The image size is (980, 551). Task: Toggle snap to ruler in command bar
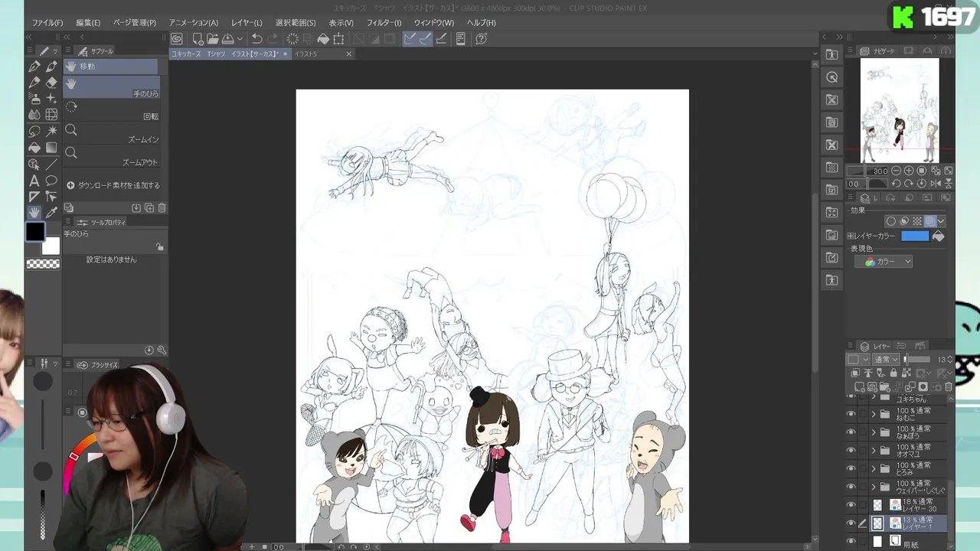point(410,38)
